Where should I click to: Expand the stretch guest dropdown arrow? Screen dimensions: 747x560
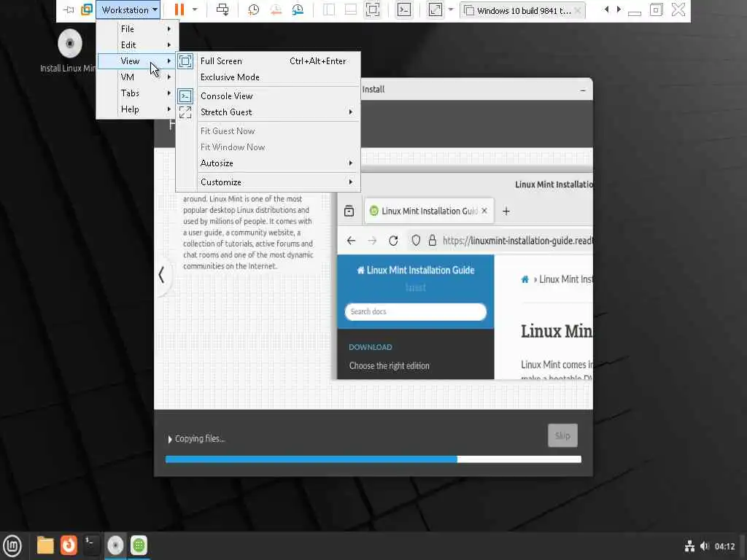pyautogui.click(x=451, y=9)
